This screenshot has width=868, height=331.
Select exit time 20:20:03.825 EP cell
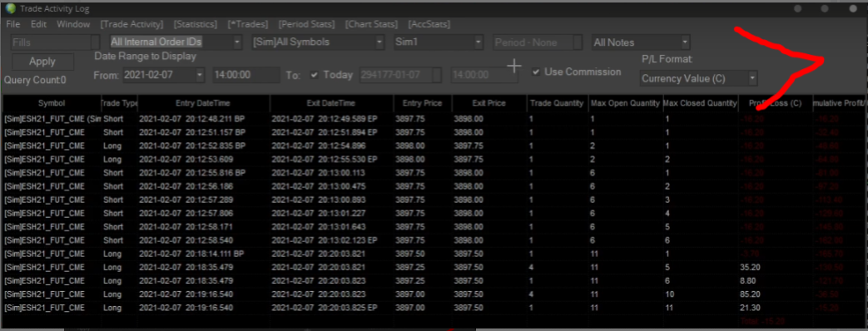tap(331, 308)
